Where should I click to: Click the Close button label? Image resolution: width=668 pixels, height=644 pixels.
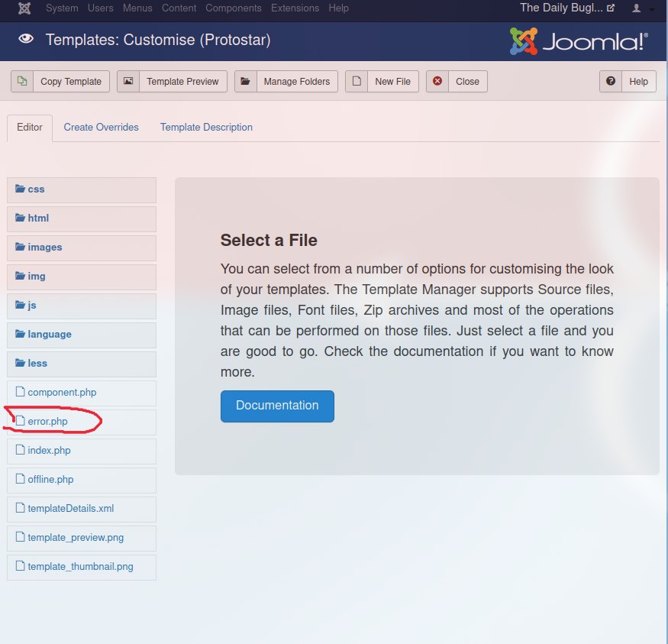click(x=467, y=82)
